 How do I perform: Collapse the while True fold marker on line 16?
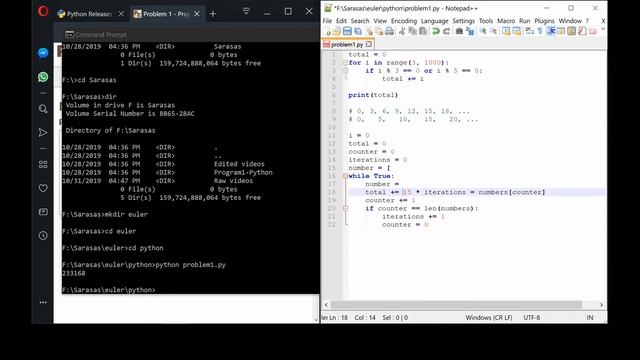point(345,176)
